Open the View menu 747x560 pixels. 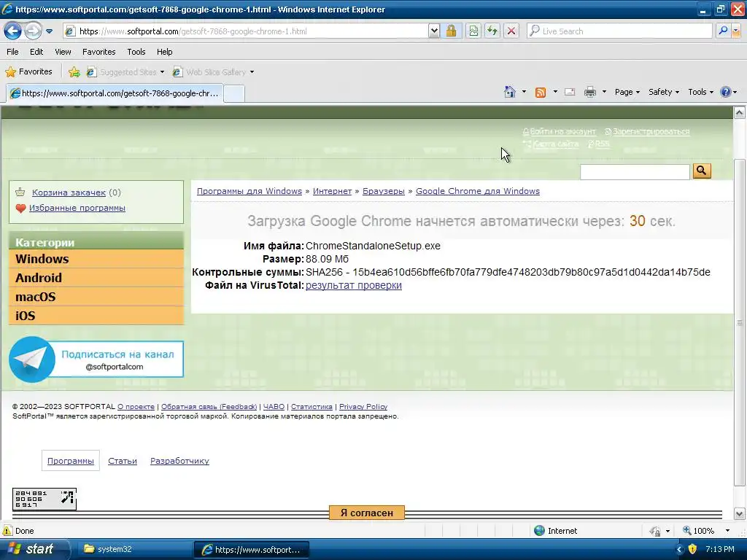(63, 52)
